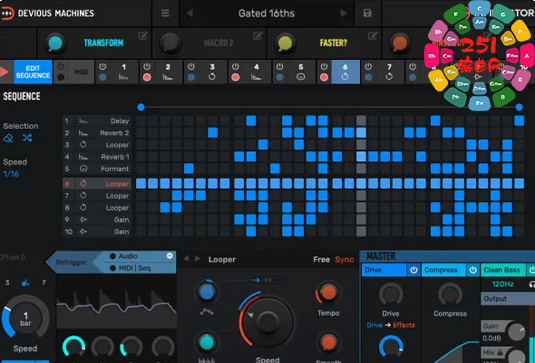Click the Formant row effect icon
535x363 pixels.
83,169
